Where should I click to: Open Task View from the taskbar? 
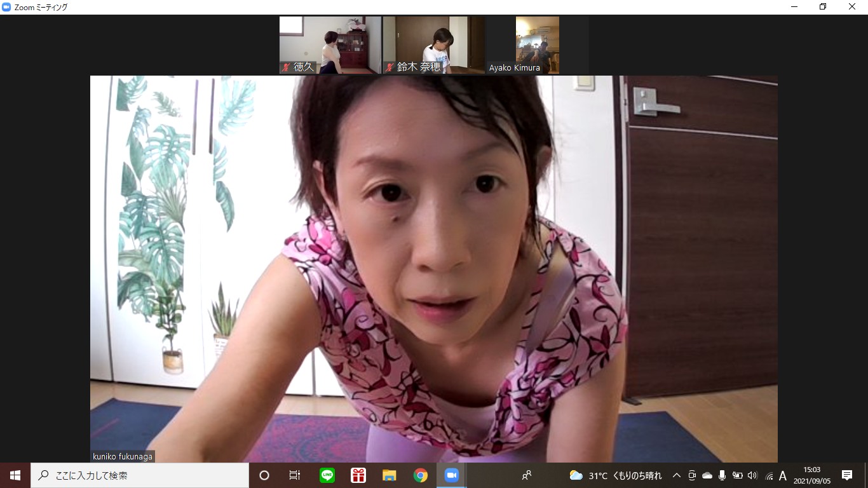click(295, 475)
